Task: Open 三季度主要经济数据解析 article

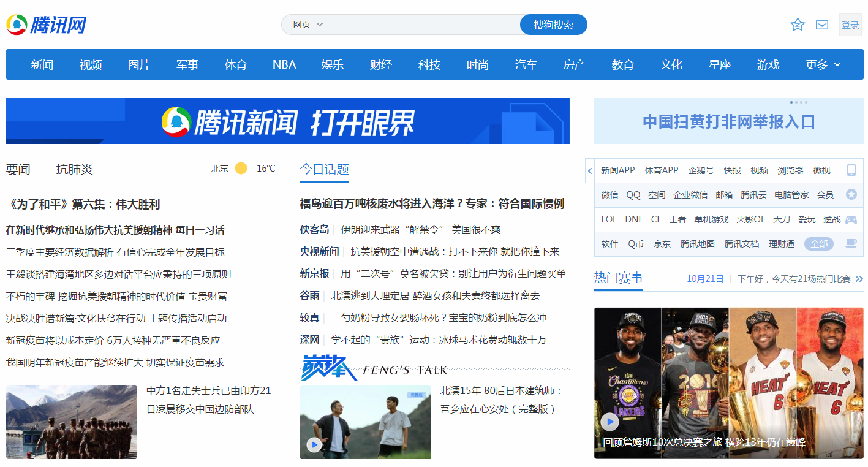Action: click(115, 252)
